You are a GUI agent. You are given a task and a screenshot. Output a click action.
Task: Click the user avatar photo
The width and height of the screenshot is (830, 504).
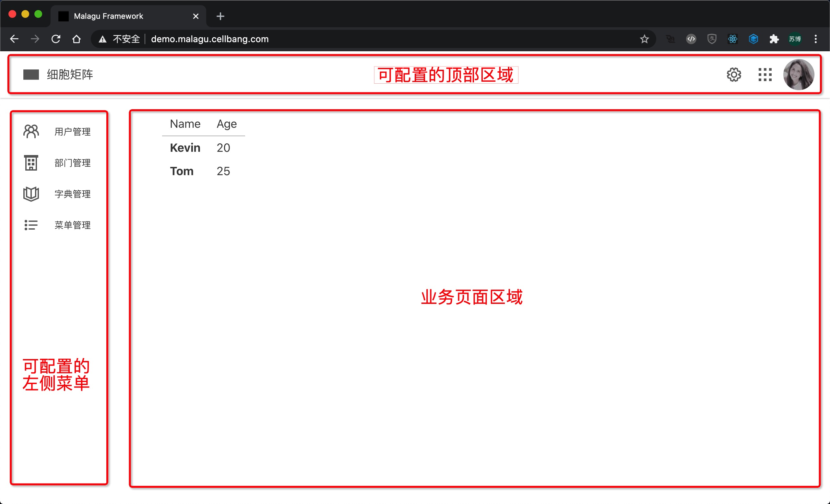(798, 75)
